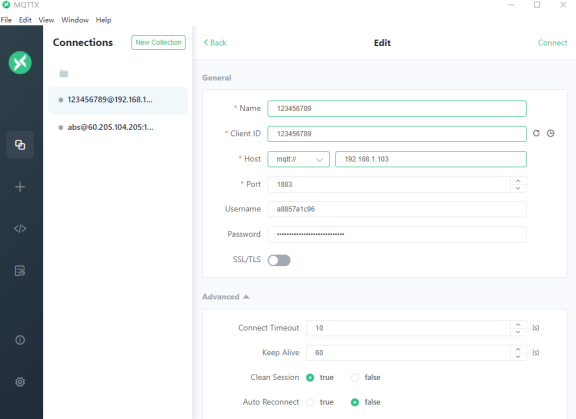Increase Port value with up arrow

518,181
